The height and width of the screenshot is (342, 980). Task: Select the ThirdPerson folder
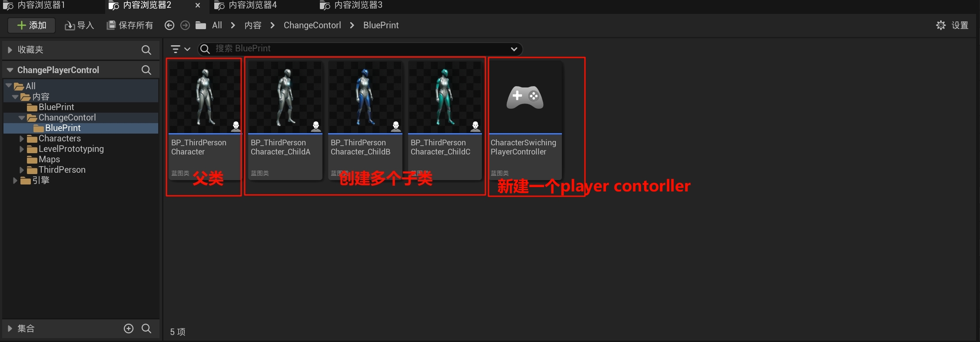coord(62,170)
